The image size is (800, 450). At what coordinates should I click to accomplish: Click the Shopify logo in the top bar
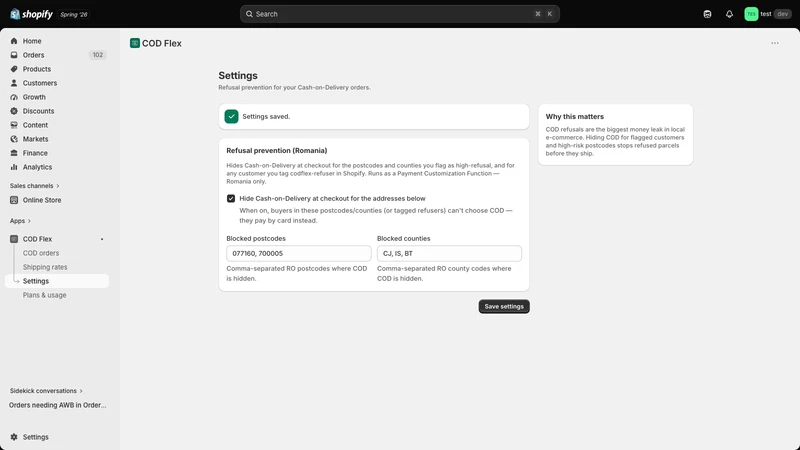31,14
